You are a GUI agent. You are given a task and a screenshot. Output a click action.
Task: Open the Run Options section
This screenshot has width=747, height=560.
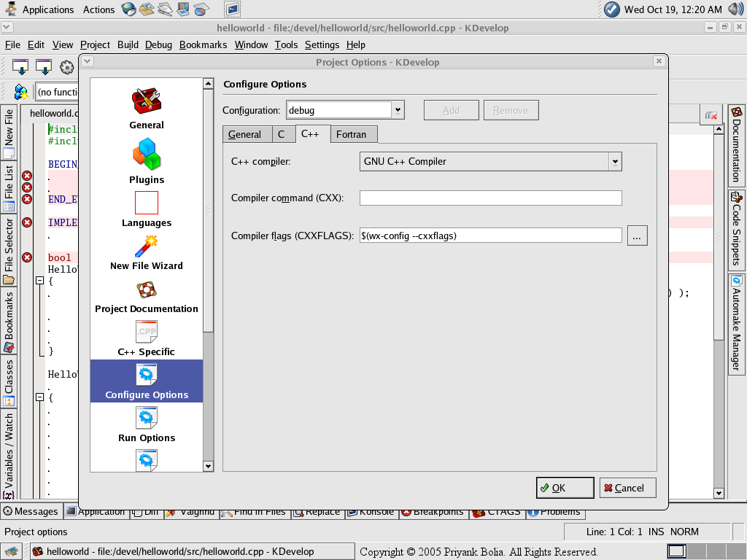[x=146, y=425]
